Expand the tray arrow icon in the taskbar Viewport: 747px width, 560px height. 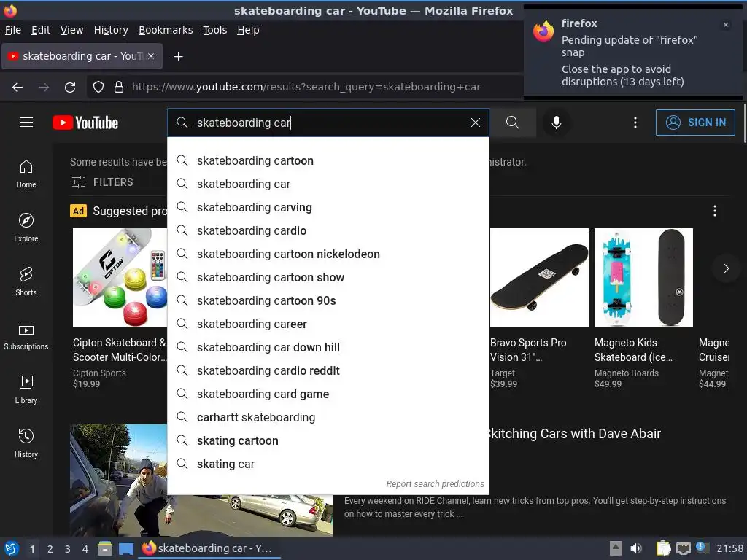tap(616, 548)
